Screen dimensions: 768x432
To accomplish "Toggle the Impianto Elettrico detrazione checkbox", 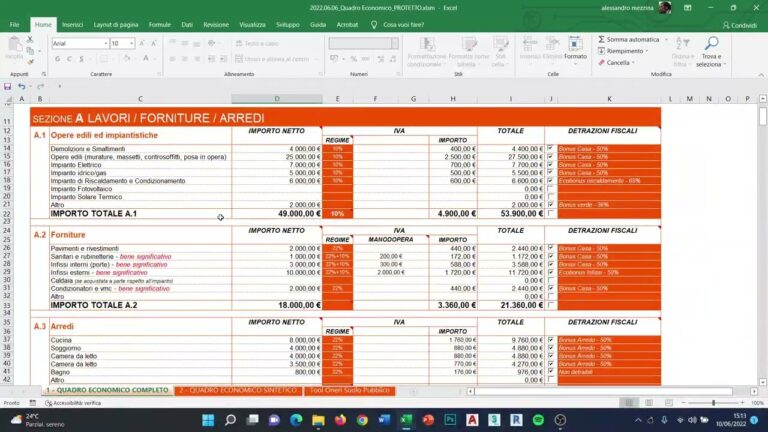I will tap(551, 165).
